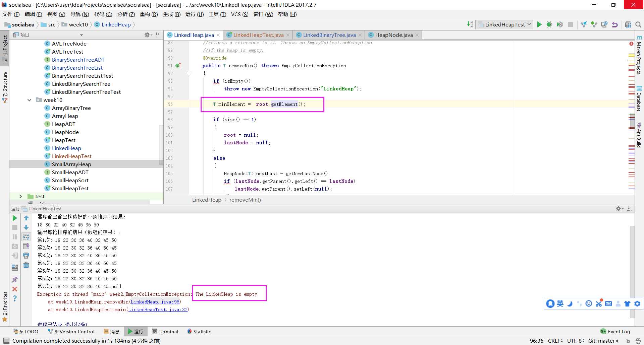644x345 pixels.
Task: Open Database side panel
Action: pos(639,99)
